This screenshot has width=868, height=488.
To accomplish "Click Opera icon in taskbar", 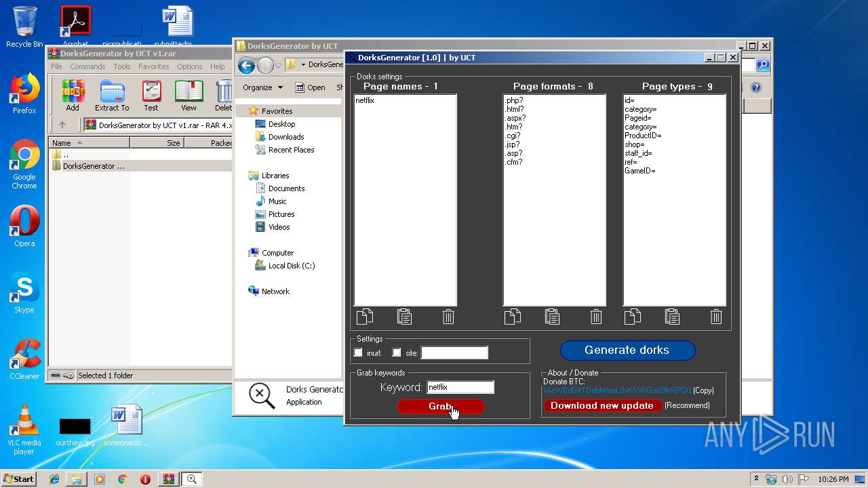I will 145,479.
